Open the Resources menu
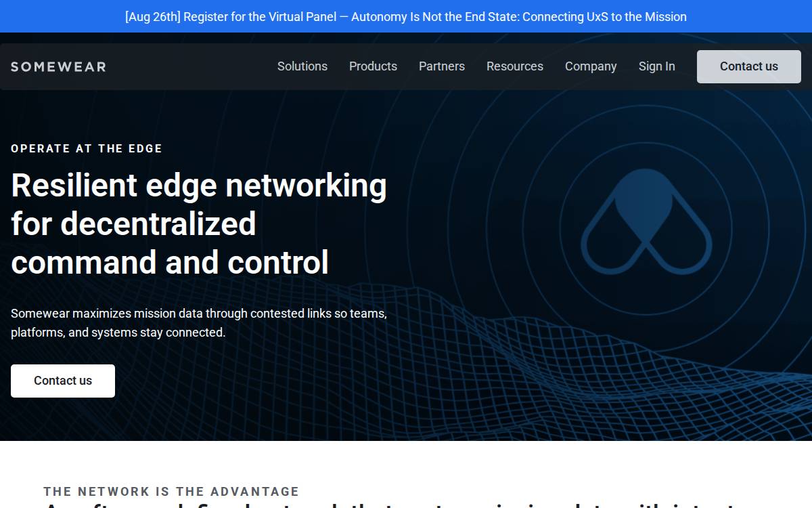The width and height of the screenshot is (812, 508). point(515,66)
